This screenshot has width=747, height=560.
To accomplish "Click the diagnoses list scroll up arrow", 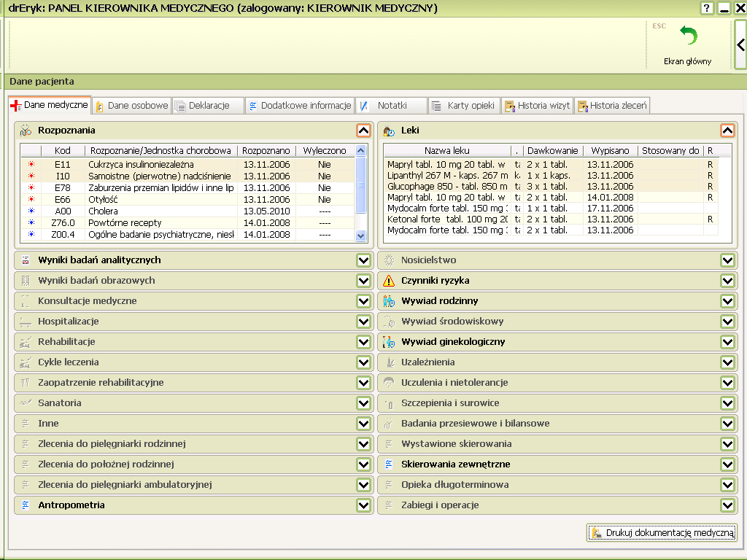I will coord(360,151).
